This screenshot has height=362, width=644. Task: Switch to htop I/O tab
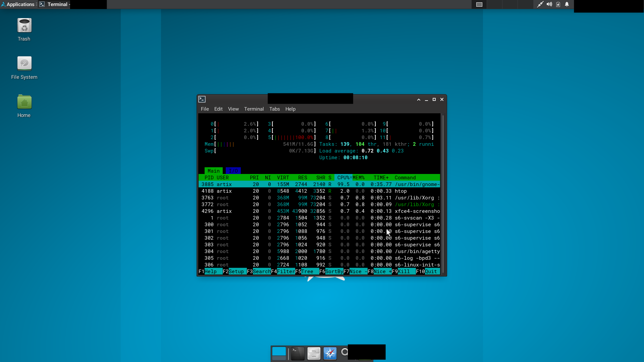click(x=233, y=171)
